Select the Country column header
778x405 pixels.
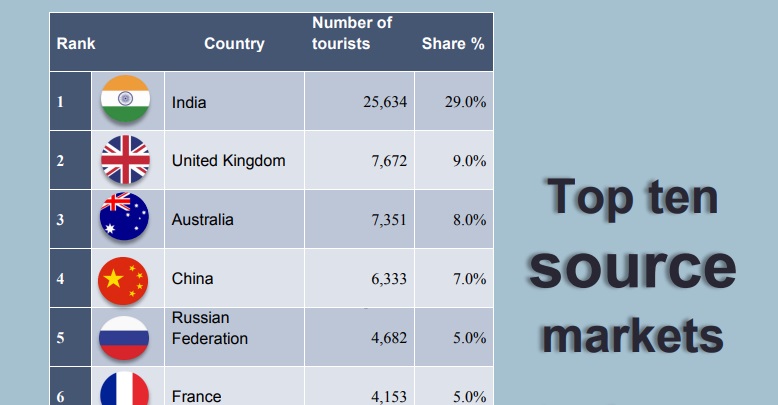234,43
